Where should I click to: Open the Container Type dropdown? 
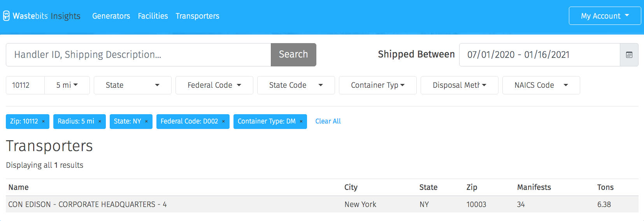pyautogui.click(x=378, y=85)
